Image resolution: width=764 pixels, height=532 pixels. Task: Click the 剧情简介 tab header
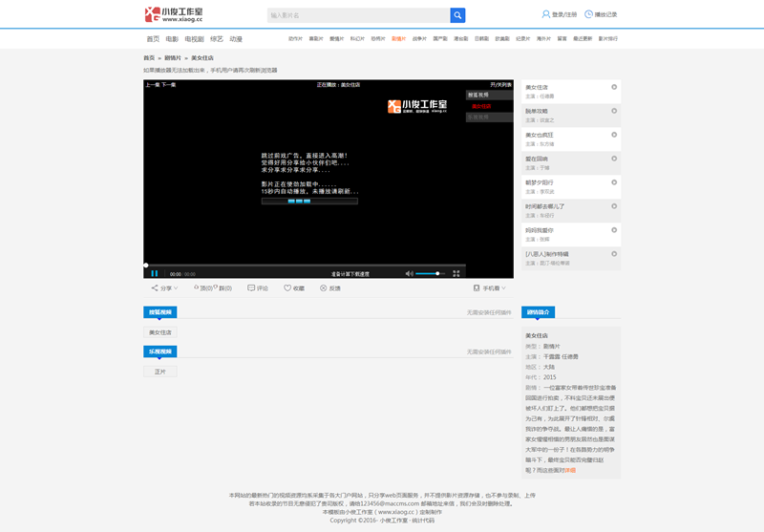point(538,311)
